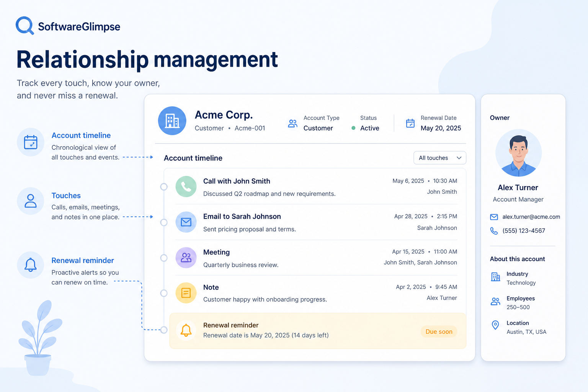Open the Meeting entry title
The width and height of the screenshot is (588, 392).
coord(216,252)
